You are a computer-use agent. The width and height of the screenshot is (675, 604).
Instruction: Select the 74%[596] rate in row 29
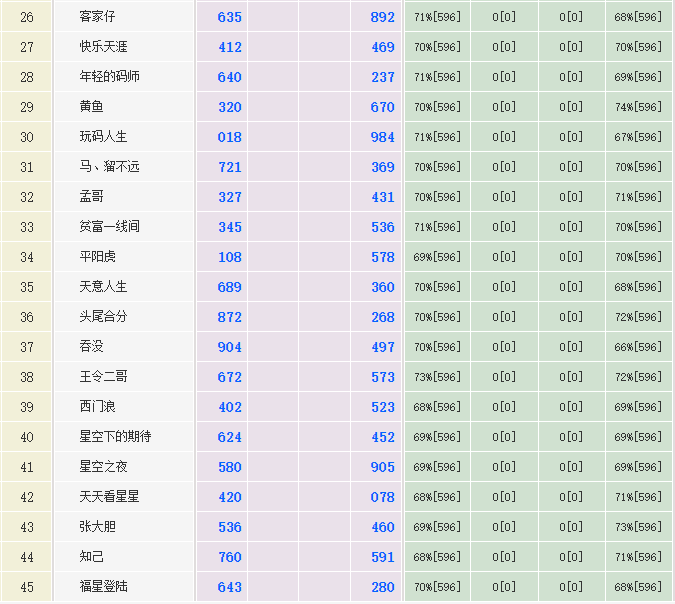click(638, 107)
